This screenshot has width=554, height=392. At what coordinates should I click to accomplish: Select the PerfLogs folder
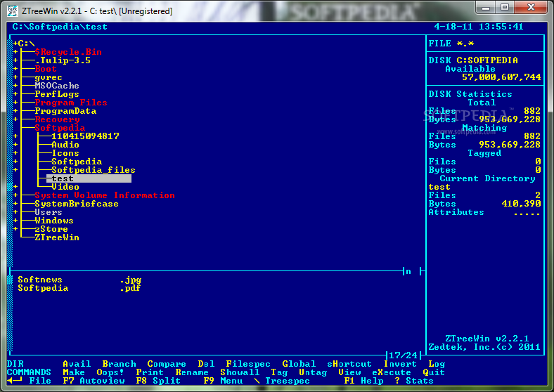[x=57, y=94]
